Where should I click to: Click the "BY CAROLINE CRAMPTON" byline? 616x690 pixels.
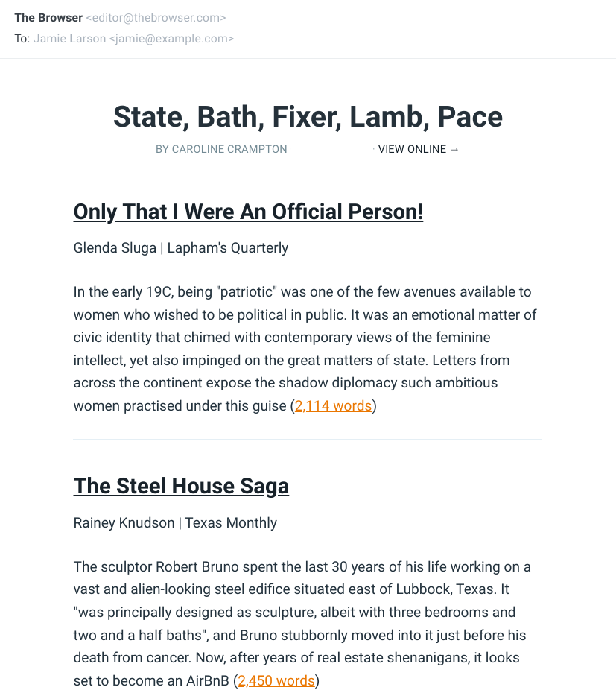tap(221, 149)
